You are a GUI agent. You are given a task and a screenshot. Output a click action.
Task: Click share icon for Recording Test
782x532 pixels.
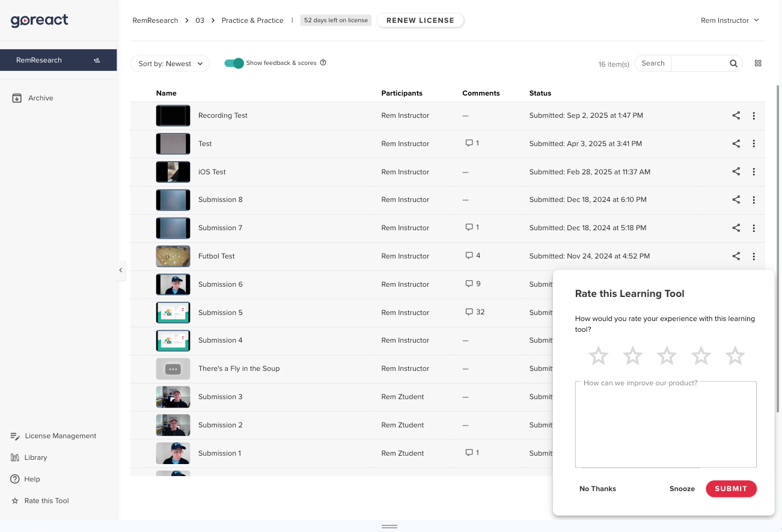point(736,115)
